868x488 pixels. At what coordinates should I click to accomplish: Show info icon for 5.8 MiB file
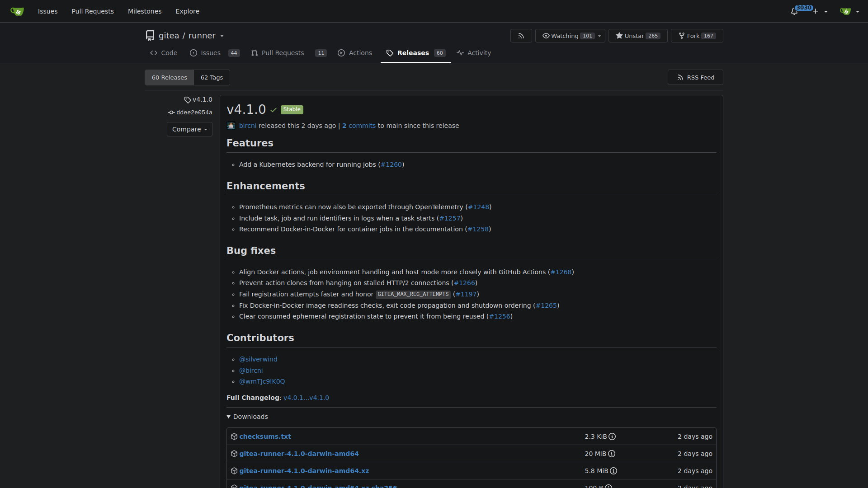tap(613, 471)
